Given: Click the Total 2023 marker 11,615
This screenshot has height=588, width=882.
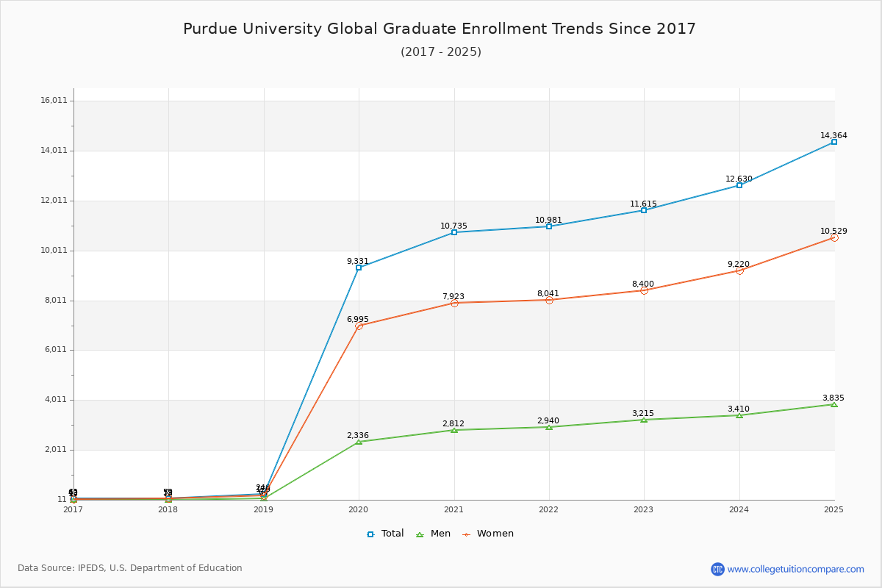Looking at the screenshot, I should tap(644, 210).
